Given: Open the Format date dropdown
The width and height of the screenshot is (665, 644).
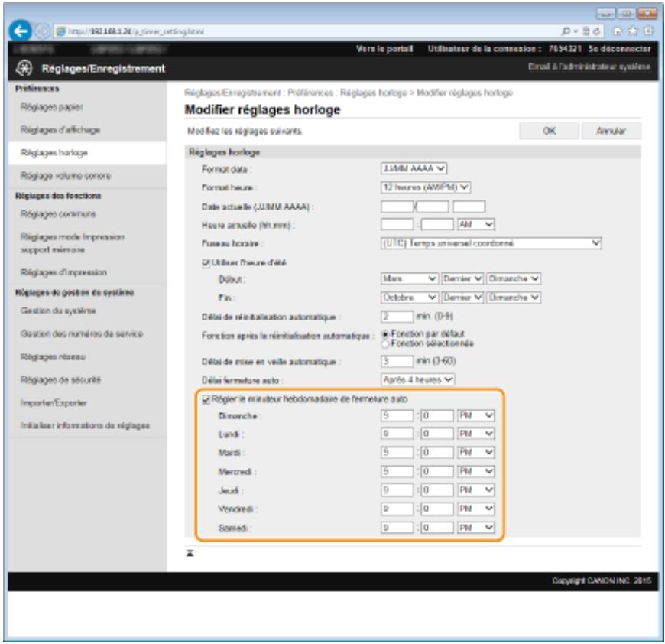Looking at the screenshot, I should [414, 169].
